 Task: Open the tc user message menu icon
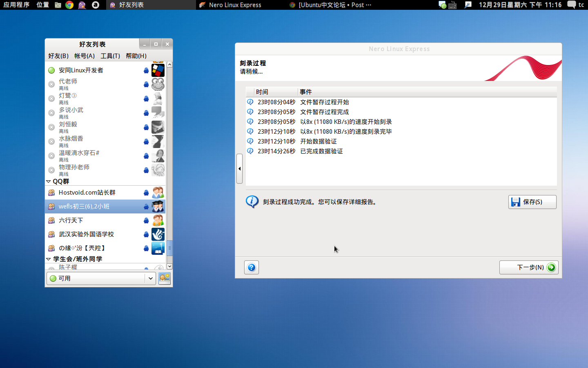point(572,5)
